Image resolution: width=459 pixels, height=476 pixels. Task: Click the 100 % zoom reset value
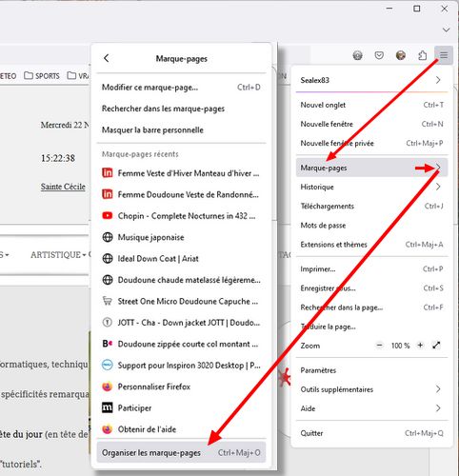400,346
